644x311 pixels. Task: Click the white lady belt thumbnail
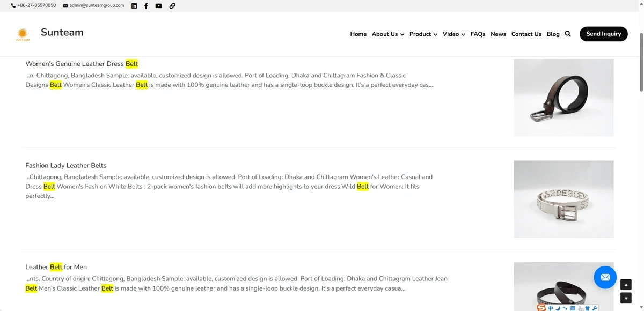[563, 199]
